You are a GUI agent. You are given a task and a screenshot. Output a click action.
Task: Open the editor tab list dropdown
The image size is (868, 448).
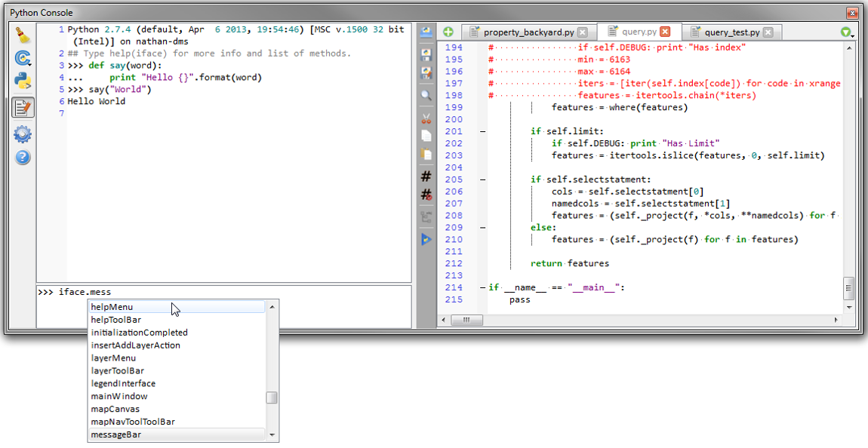(x=846, y=32)
